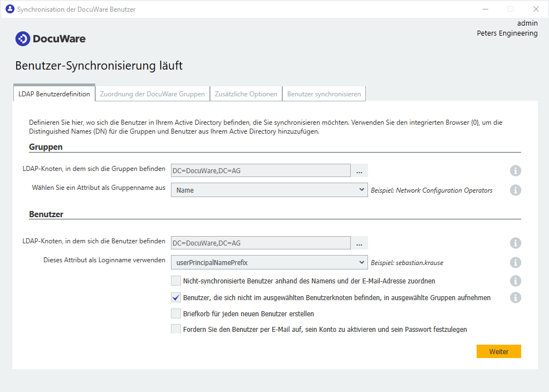
Task: Open info for the Gruppen LDAP-Knoten field
Action: (x=515, y=170)
